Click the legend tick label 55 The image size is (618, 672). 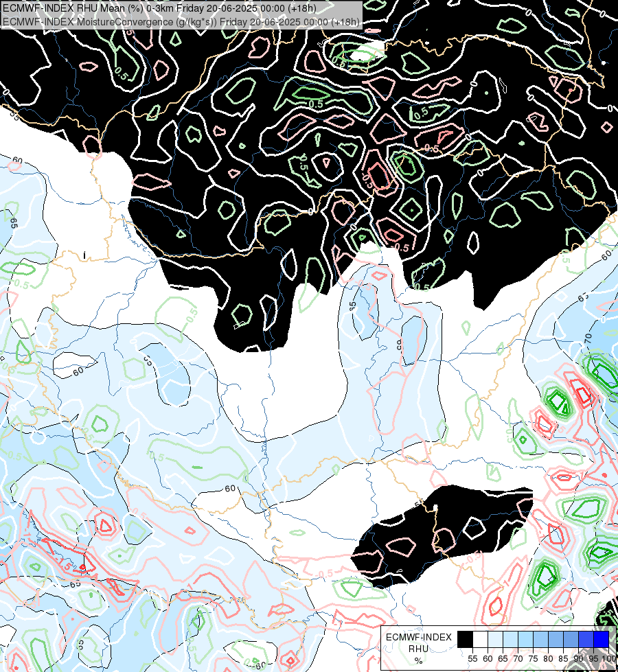[472, 659]
